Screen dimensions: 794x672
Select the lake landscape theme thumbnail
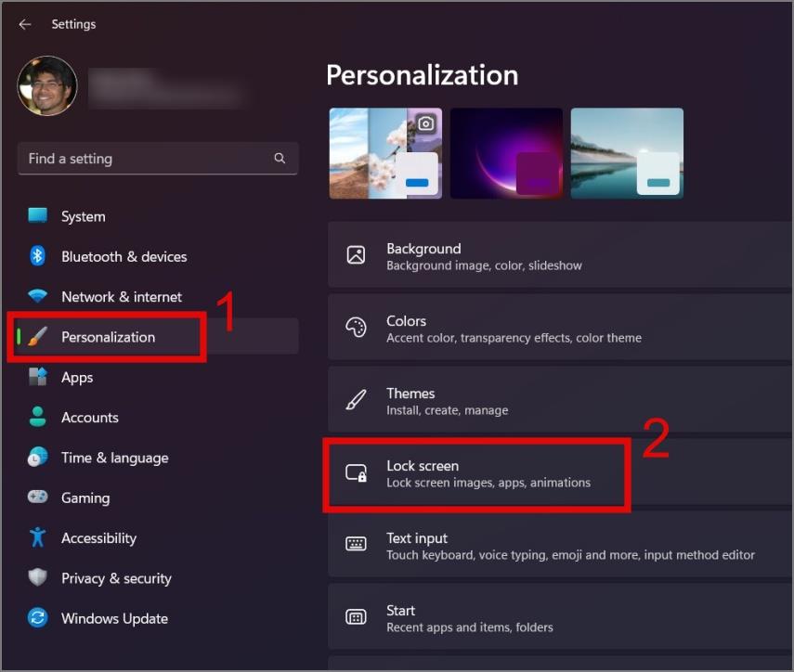tap(627, 153)
